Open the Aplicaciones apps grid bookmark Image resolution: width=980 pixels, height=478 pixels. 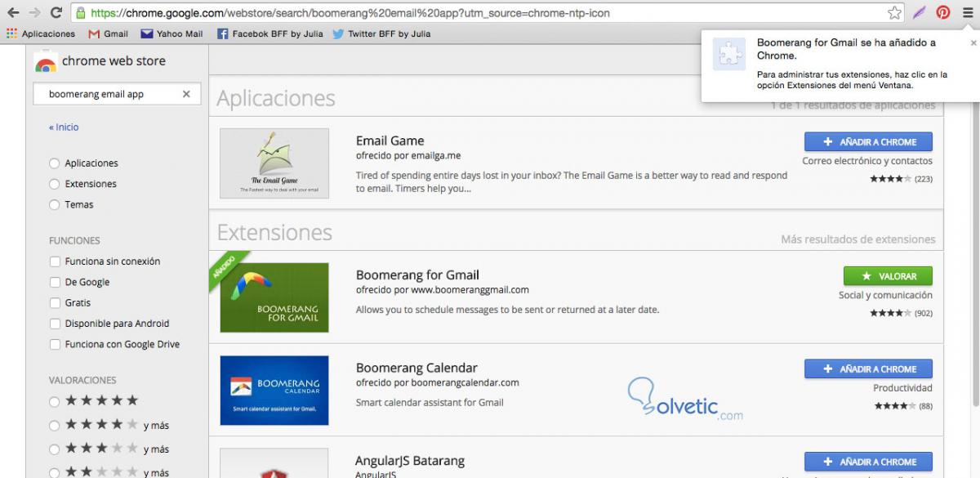41,34
